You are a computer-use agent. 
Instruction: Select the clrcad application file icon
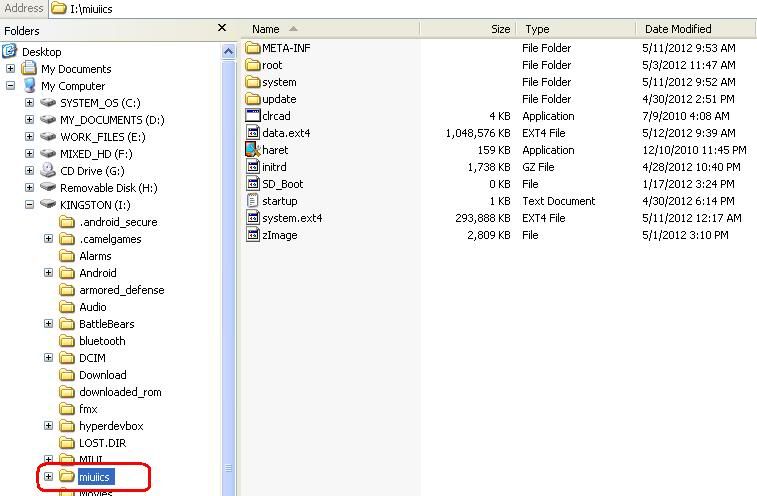coord(253,116)
